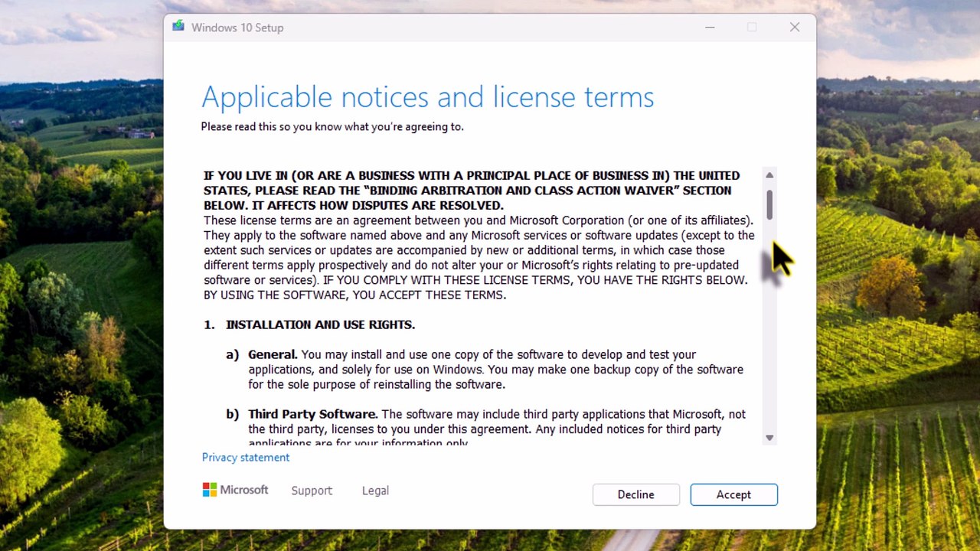Click the 'Third Party Software.' clause text
This screenshot has width=980, height=551.
(x=312, y=414)
